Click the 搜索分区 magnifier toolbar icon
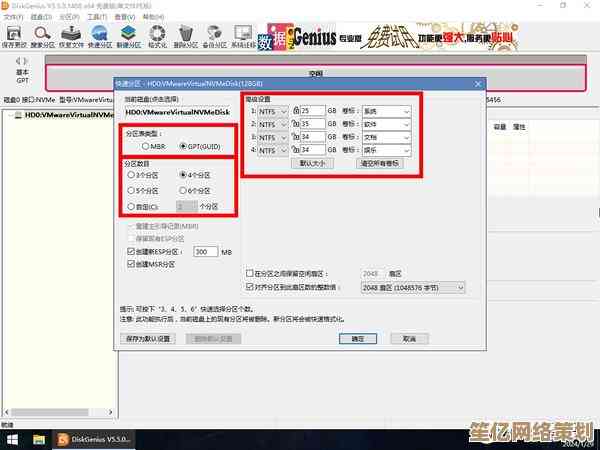Screen dimensions: 600x450 pyautogui.click(x=42, y=37)
